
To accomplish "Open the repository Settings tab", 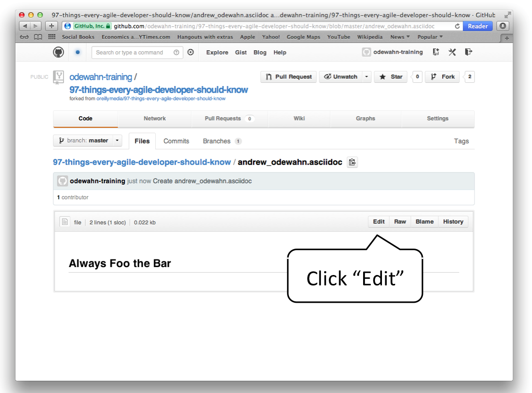I will (437, 118).
